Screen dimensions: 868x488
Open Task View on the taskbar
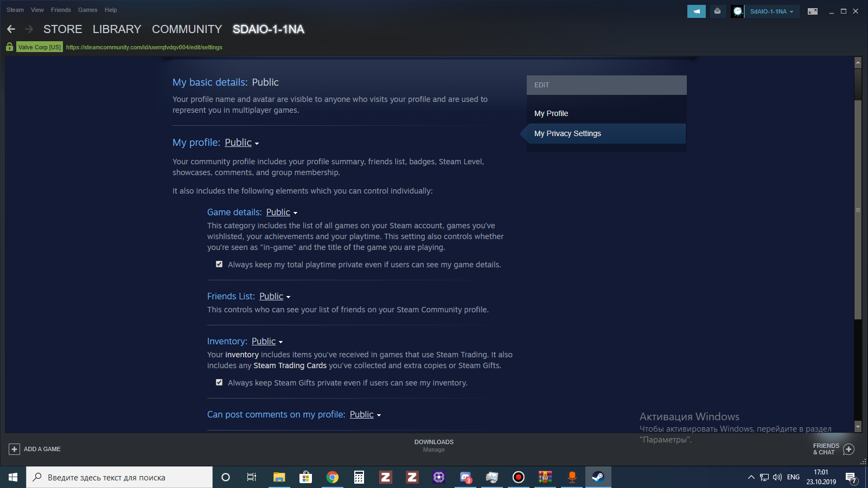[252, 477]
